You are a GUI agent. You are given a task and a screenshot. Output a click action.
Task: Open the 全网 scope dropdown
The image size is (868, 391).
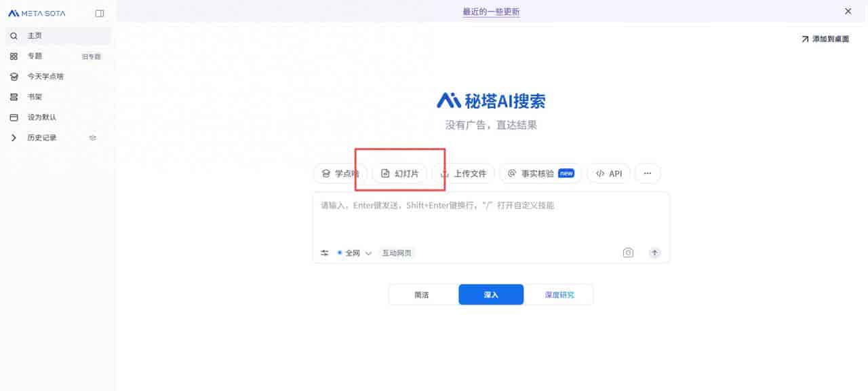tap(355, 253)
